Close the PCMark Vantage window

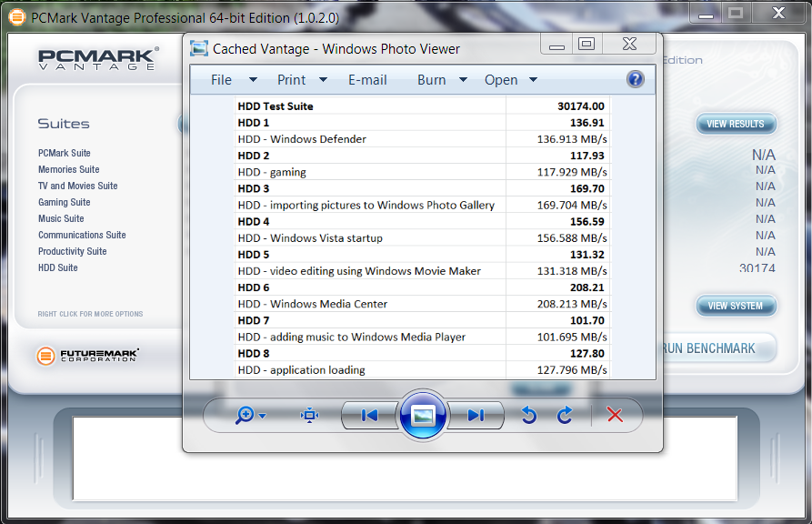(x=778, y=13)
